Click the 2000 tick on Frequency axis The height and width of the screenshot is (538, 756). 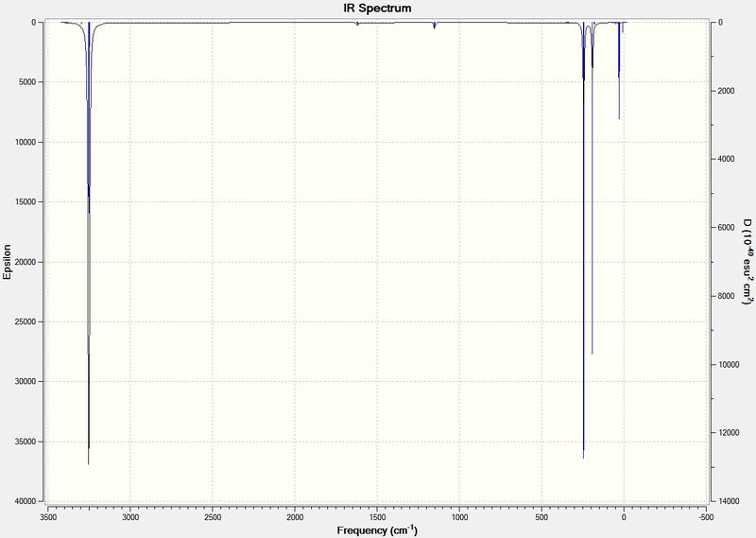click(295, 517)
